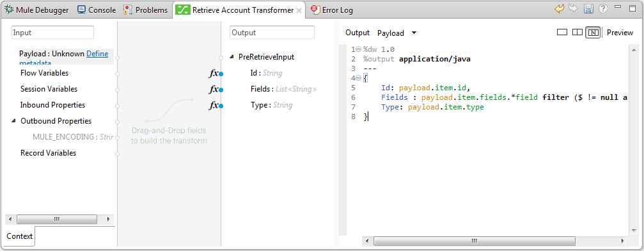Collapse the Outbound Properties node
The width and height of the screenshot is (644, 251).
tap(13, 121)
